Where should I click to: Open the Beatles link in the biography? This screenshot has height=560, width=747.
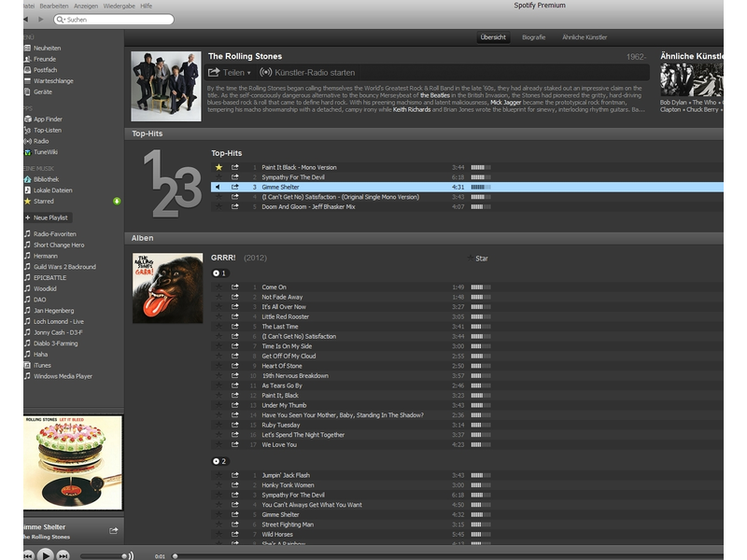(434, 95)
